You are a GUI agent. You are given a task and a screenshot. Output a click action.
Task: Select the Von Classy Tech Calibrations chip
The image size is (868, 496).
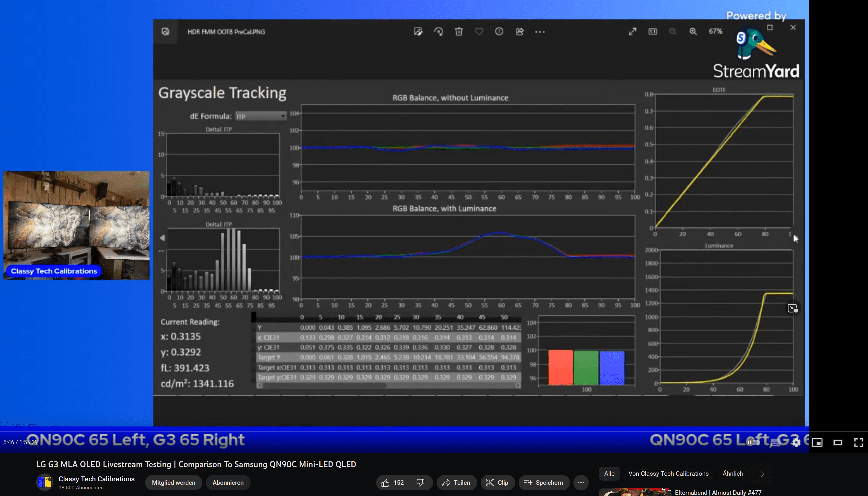pyautogui.click(x=668, y=473)
